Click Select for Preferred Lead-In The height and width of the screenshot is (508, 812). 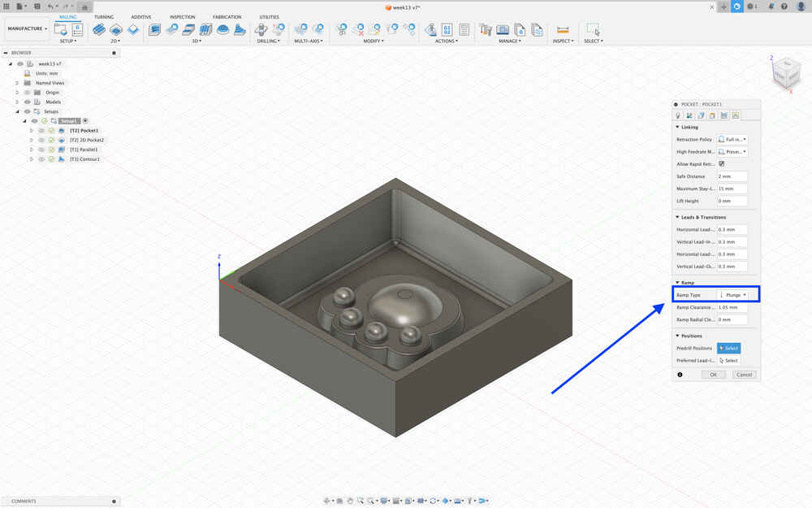click(x=728, y=361)
